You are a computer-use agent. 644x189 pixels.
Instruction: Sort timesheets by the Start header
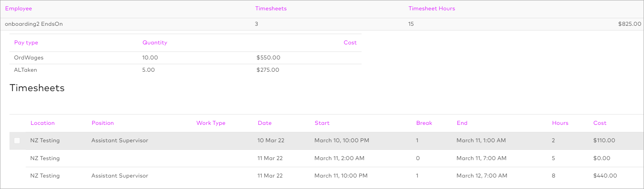(322, 123)
